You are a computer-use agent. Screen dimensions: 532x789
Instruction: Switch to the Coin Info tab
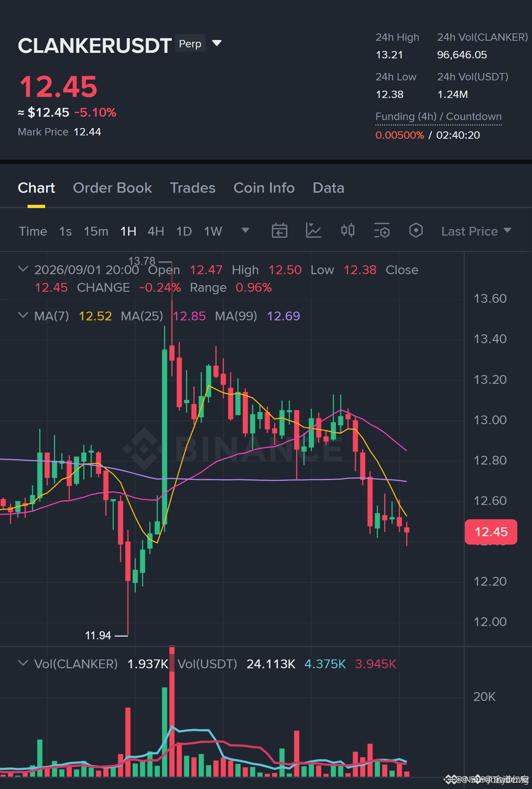click(264, 188)
